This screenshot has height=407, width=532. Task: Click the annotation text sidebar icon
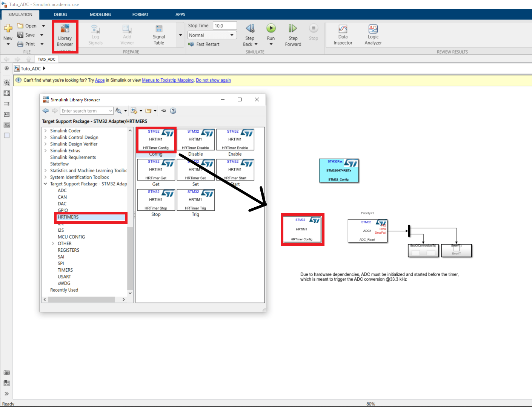6,114
